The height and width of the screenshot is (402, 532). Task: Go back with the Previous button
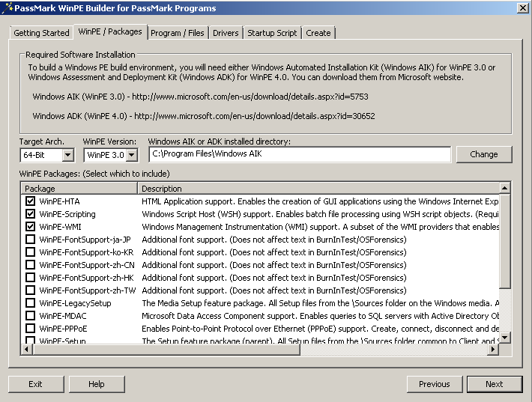(434, 384)
